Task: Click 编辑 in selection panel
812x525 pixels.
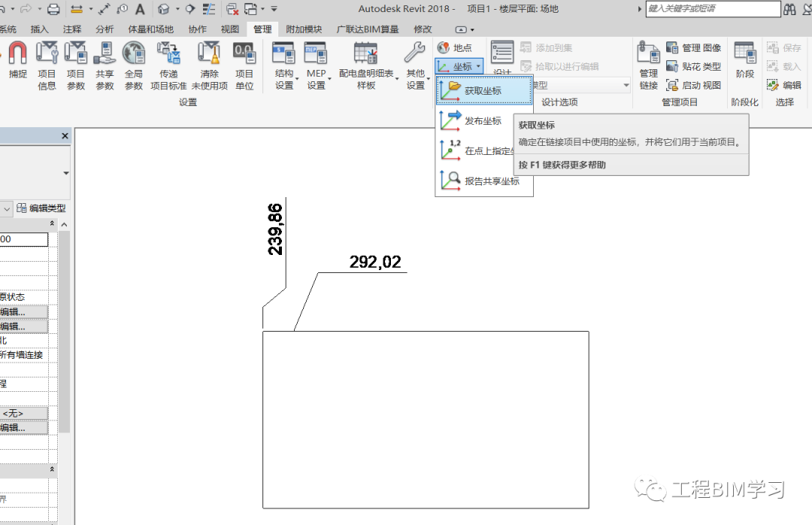Action: [x=784, y=85]
